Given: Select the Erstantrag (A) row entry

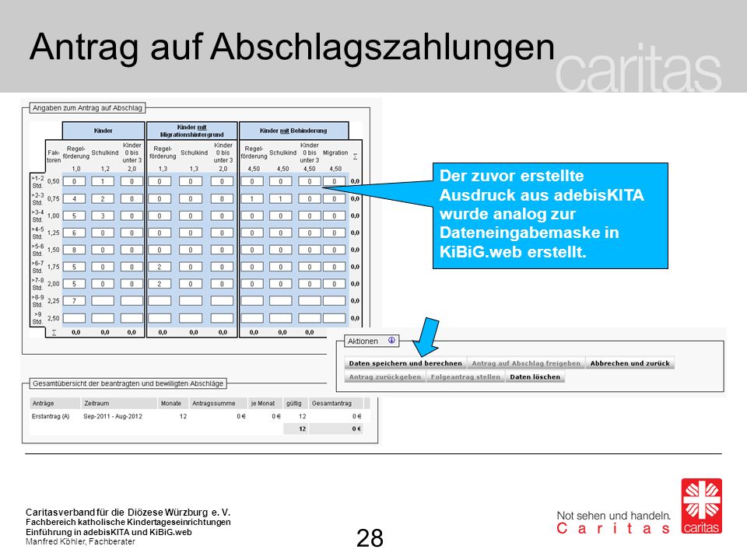Looking at the screenshot, I should pos(51,416).
